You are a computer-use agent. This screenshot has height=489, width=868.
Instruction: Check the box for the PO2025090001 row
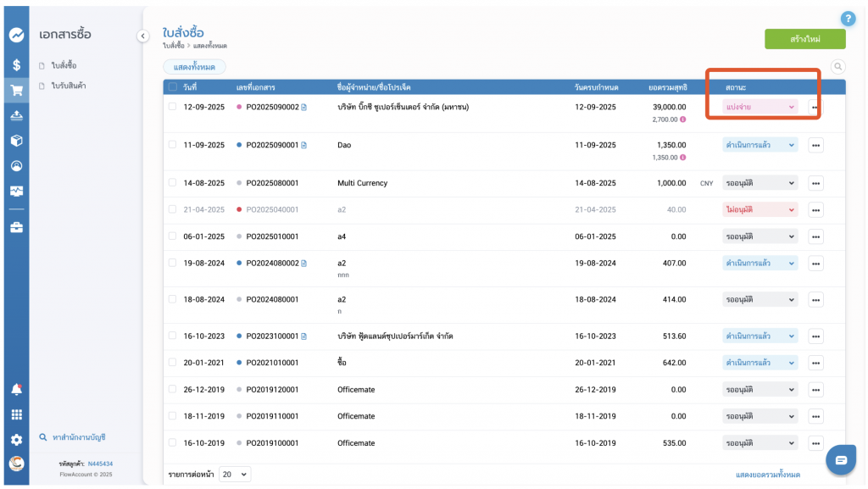[x=172, y=145]
